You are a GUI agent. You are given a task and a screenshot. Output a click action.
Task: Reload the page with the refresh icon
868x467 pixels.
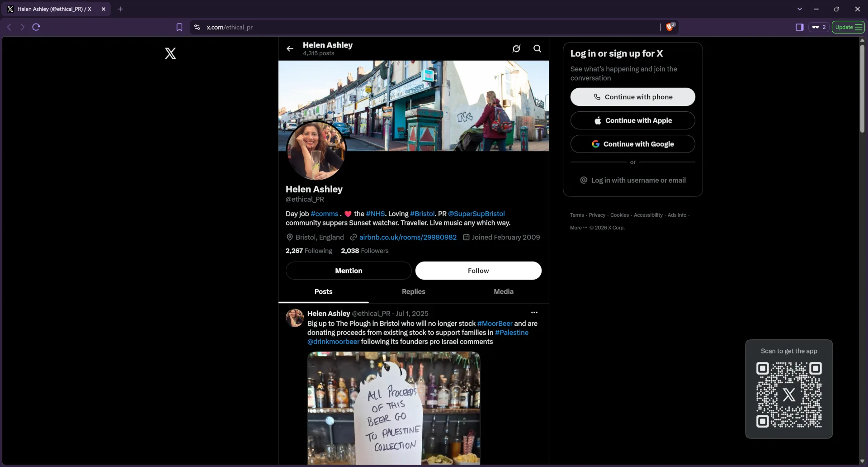(36, 27)
